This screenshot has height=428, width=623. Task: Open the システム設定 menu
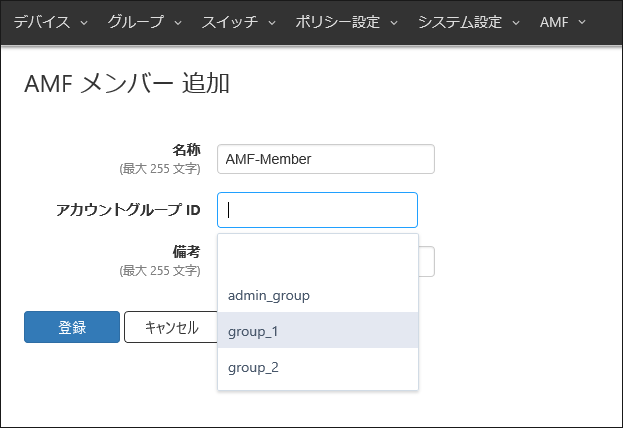click(x=459, y=22)
